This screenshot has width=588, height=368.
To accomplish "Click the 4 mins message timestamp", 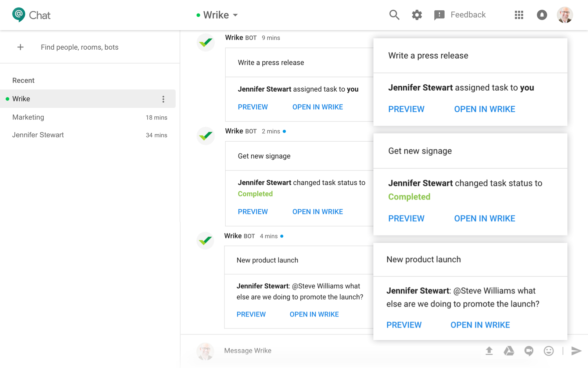I will (x=269, y=236).
